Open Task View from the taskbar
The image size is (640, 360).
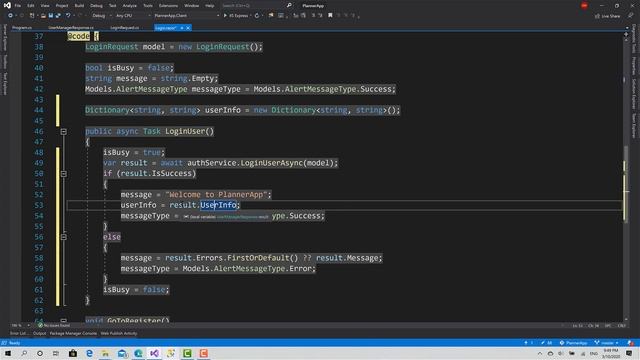click(x=56, y=353)
